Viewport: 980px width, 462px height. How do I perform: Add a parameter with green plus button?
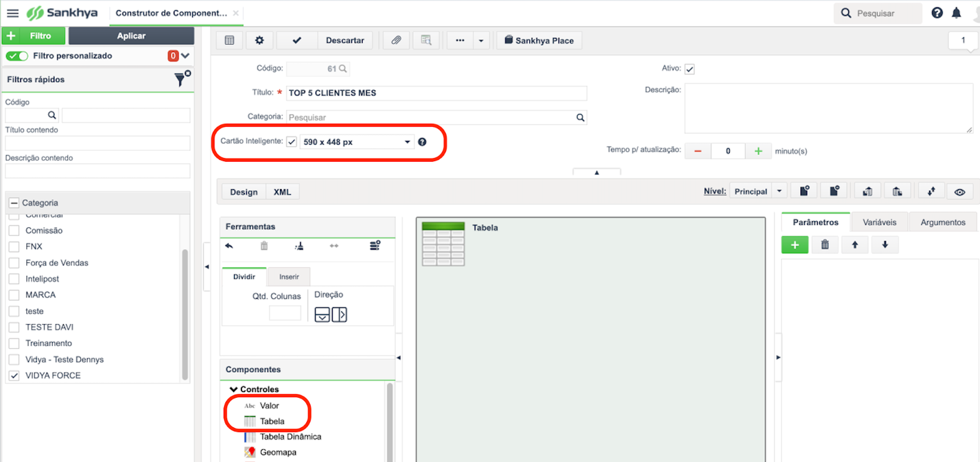[795, 245]
